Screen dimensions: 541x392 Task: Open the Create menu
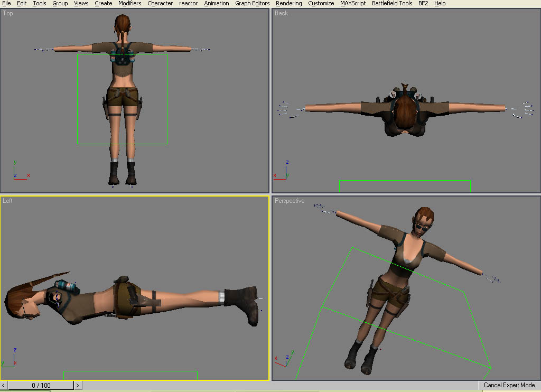point(103,4)
